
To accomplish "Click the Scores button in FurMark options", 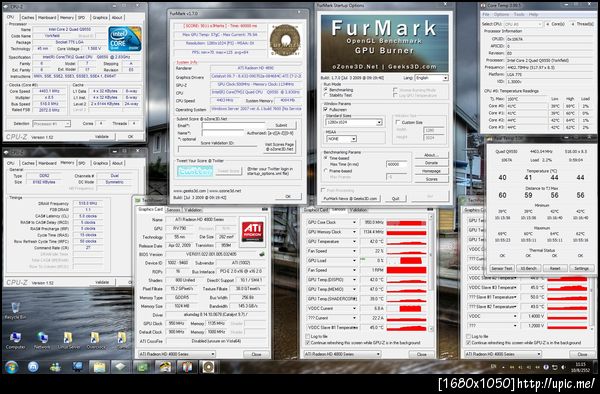I will [431, 179].
